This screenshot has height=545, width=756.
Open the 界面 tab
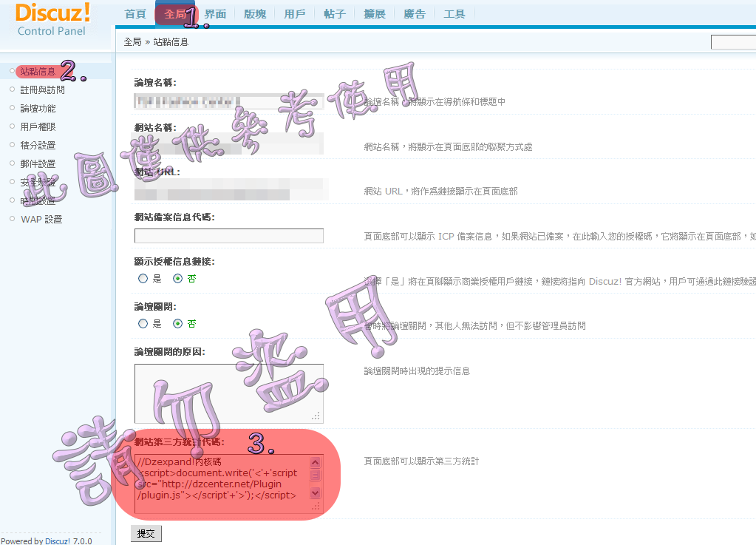point(215,14)
